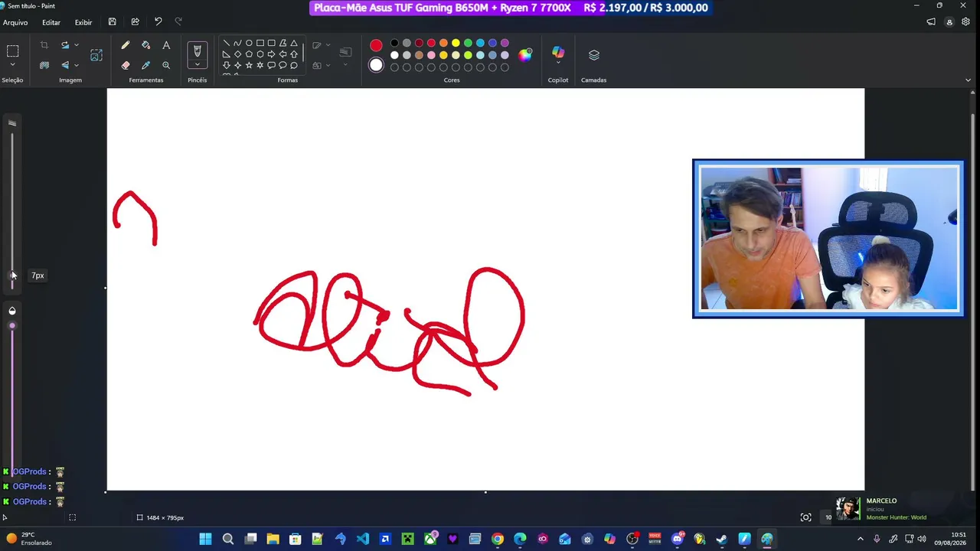Open the Edit colors wheel
The width and height of the screenshot is (980, 551).
pos(525,54)
